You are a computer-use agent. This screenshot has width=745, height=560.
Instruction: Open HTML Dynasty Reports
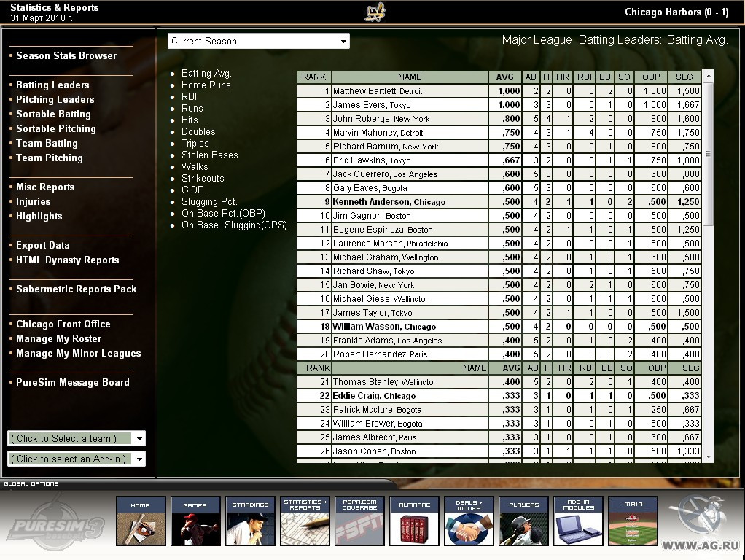[68, 260]
